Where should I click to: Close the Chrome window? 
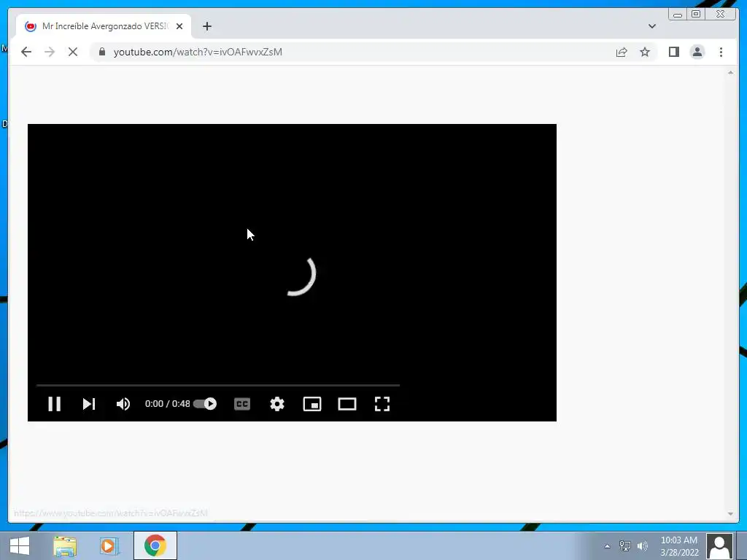click(x=721, y=15)
